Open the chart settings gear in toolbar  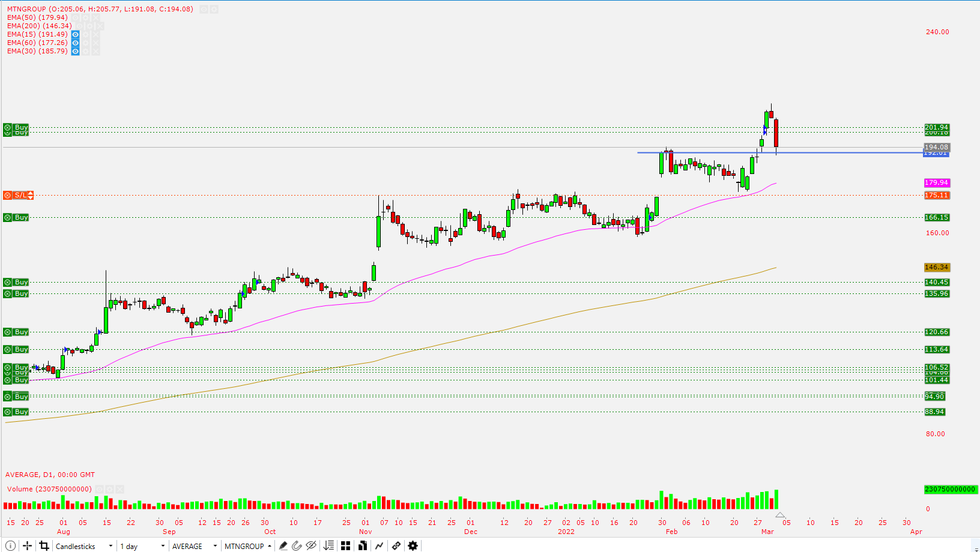413,545
